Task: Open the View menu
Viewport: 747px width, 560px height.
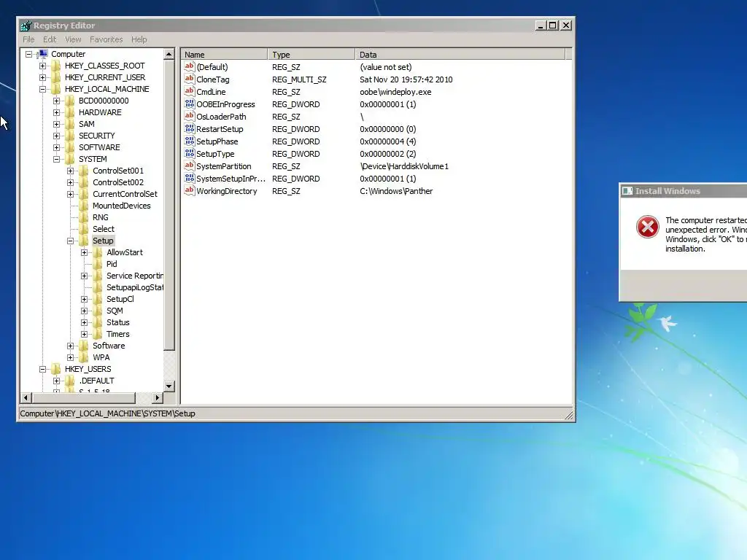Action: [x=73, y=39]
